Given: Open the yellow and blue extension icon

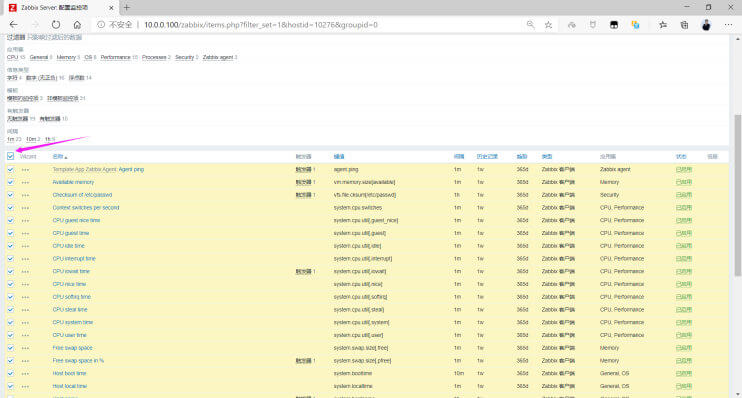Looking at the screenshot, I should 636,25.
